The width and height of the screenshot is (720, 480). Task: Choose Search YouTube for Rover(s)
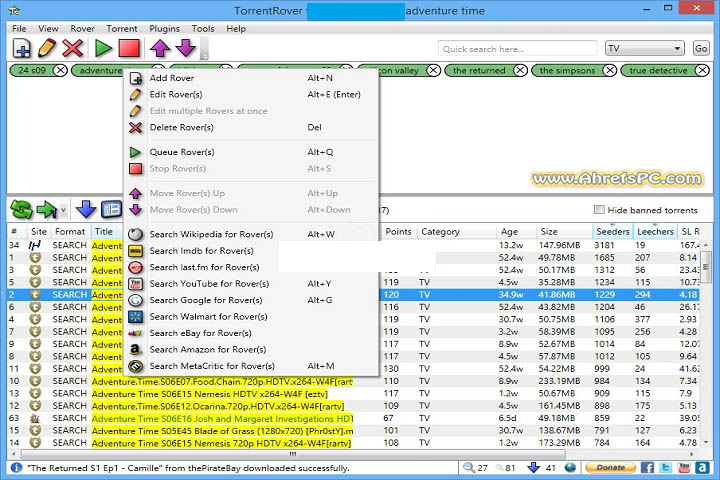tap(251, 284)
